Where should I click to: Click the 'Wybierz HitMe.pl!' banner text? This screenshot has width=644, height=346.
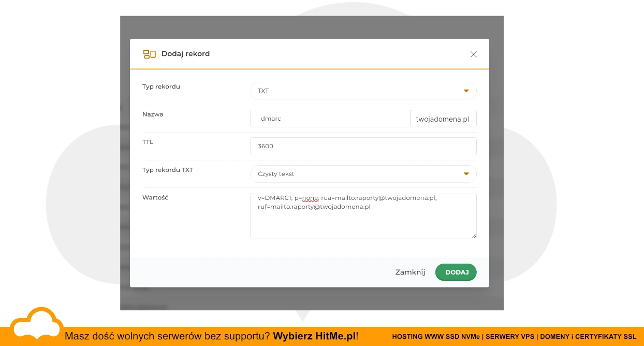tap(315, 336)
